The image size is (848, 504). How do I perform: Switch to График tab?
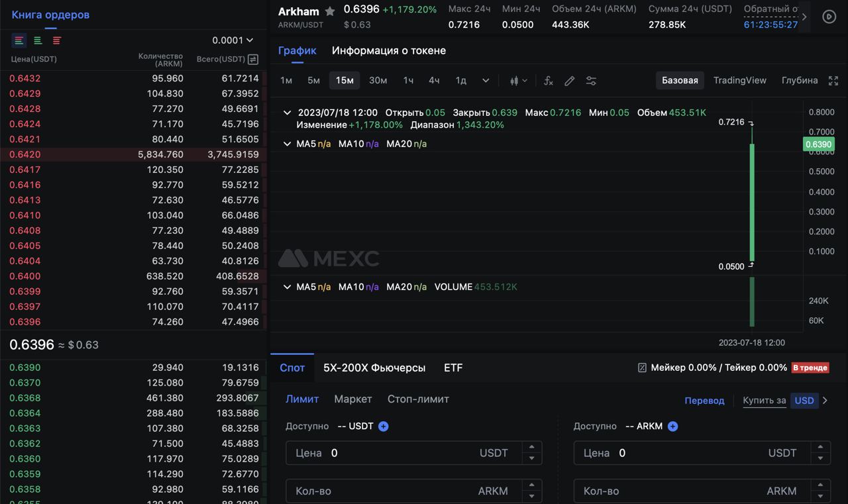click(x=297, y=50)
